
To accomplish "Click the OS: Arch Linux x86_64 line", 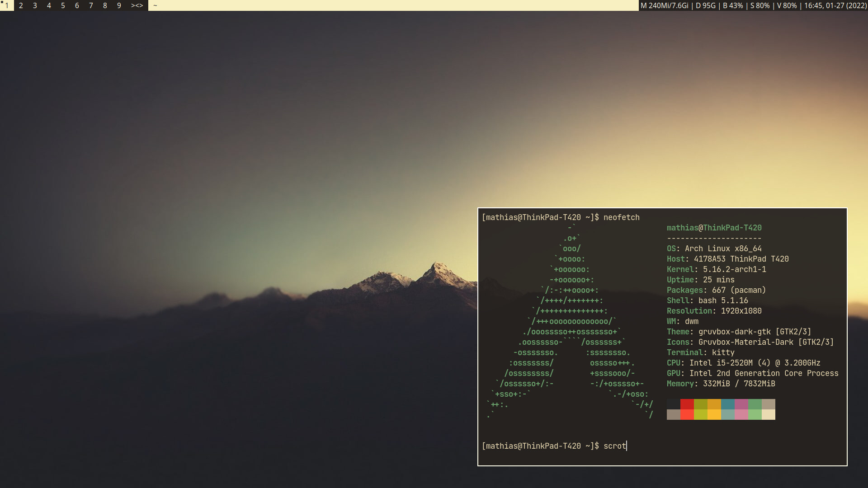I will (x=714, y=249).
